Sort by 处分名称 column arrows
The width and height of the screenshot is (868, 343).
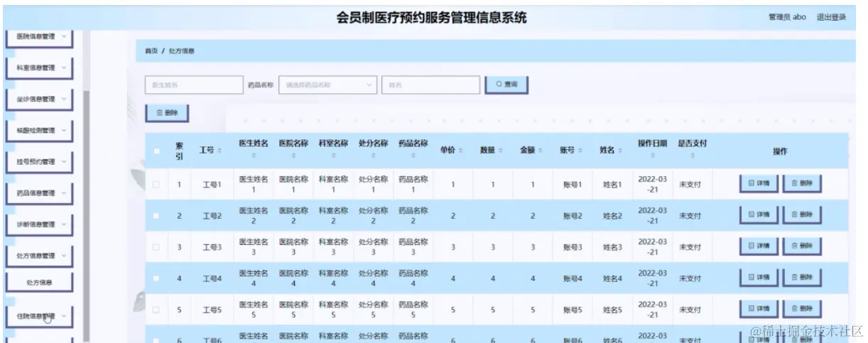coord(373,156)
